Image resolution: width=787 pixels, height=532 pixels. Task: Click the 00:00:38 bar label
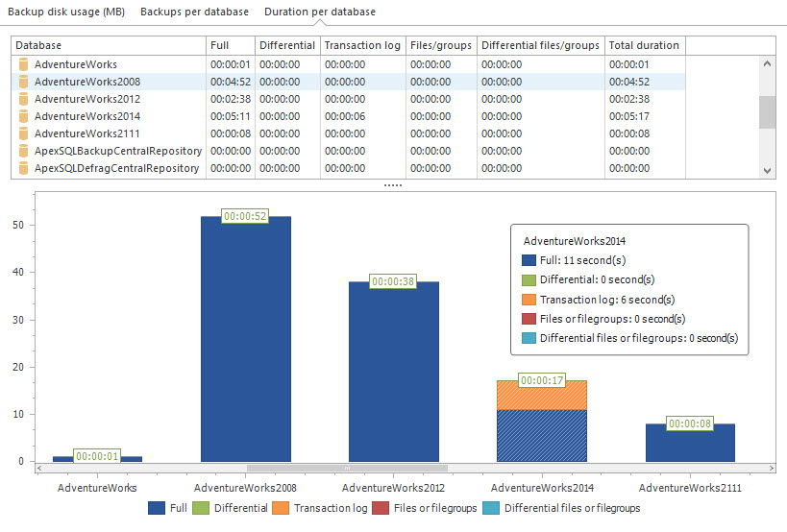393,281
